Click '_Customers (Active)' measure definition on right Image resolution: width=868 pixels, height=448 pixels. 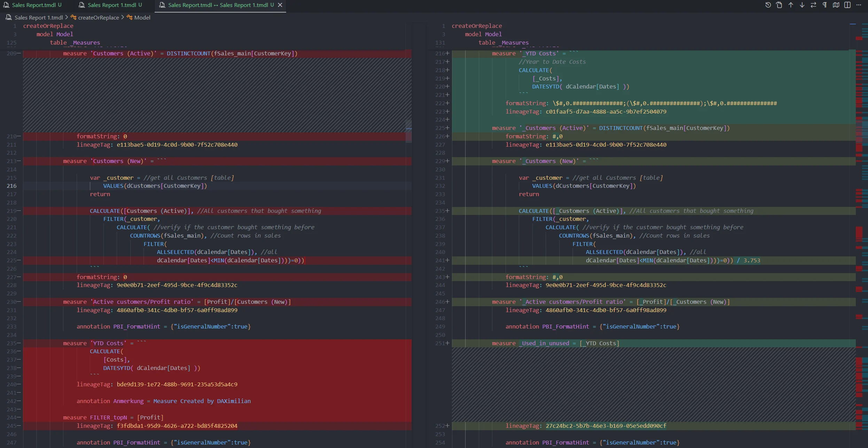pos(611,128)
